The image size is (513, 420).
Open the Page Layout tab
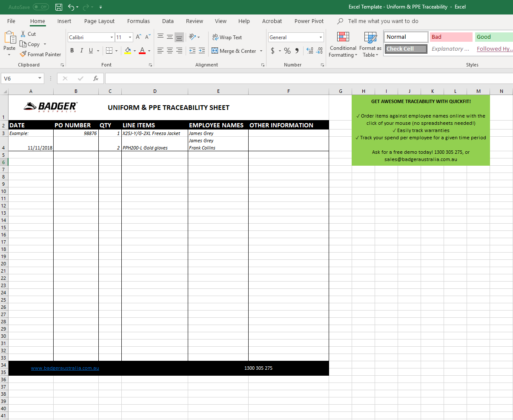pos(99,21)
